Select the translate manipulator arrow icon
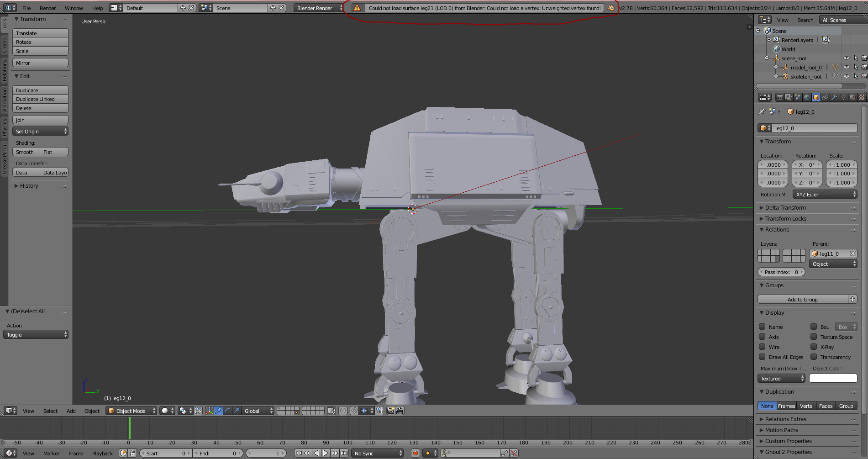 tap(218, 411)
